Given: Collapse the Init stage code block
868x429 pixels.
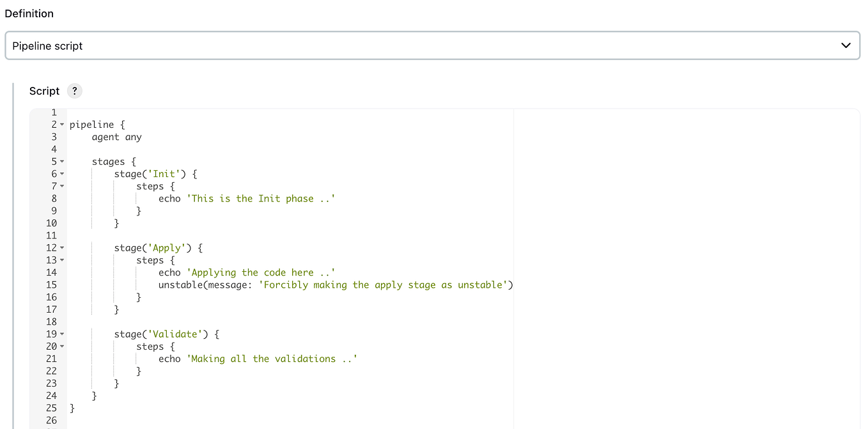Looking at the screenshot, I should (x=61, y=173).
